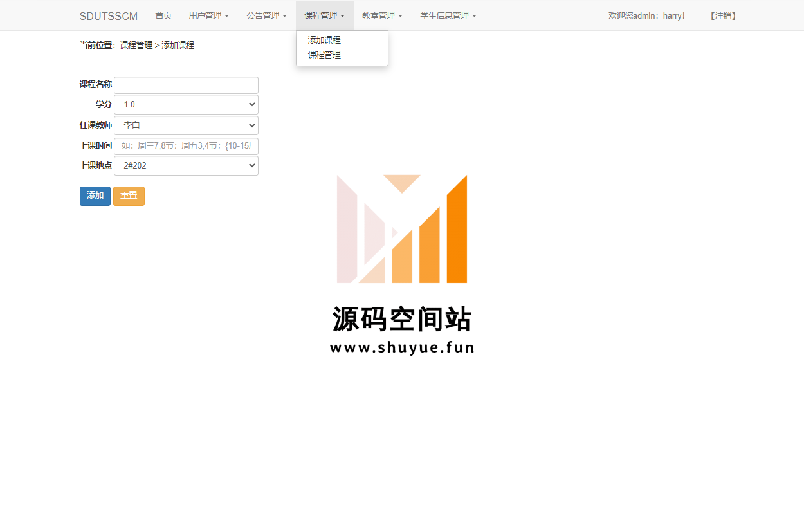Expand the 学生信息管理 dropdown menu
This screenshot has height=532, width=804.
pos(448,16)
